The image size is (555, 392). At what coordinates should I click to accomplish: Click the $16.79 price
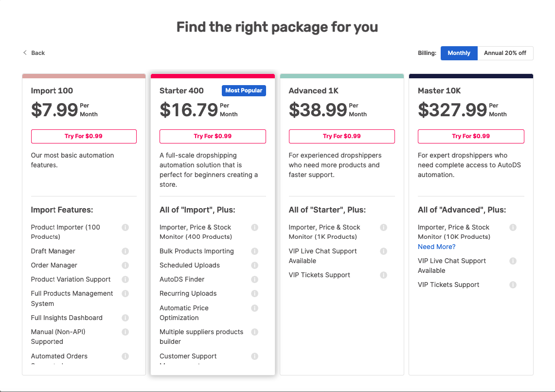click(189, 110)
